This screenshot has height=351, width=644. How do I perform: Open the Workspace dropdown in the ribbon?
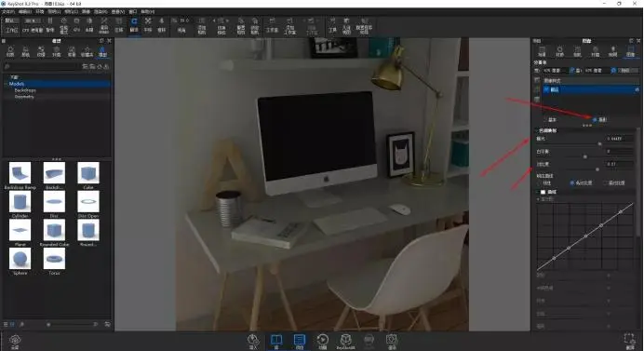click(x=11, y=20)
